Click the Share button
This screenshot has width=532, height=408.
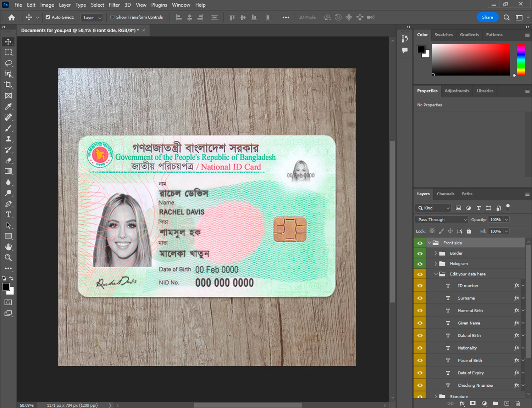[x=487, y=17]
